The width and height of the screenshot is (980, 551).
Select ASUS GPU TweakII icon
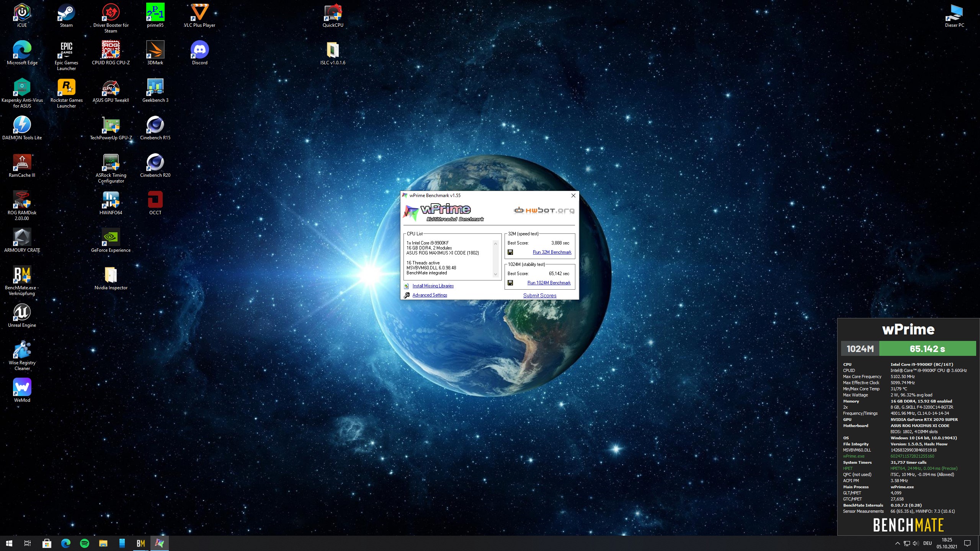[111, 90]
